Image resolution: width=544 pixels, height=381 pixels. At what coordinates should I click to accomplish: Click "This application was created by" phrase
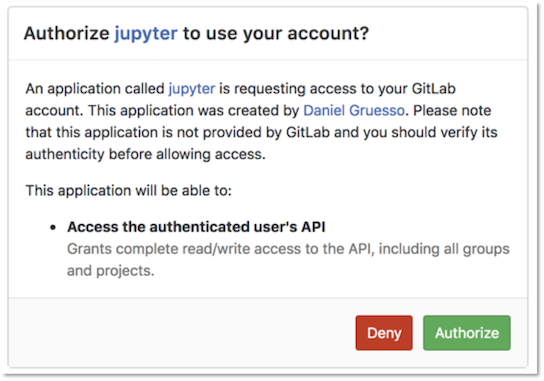[x=194, y=111]
